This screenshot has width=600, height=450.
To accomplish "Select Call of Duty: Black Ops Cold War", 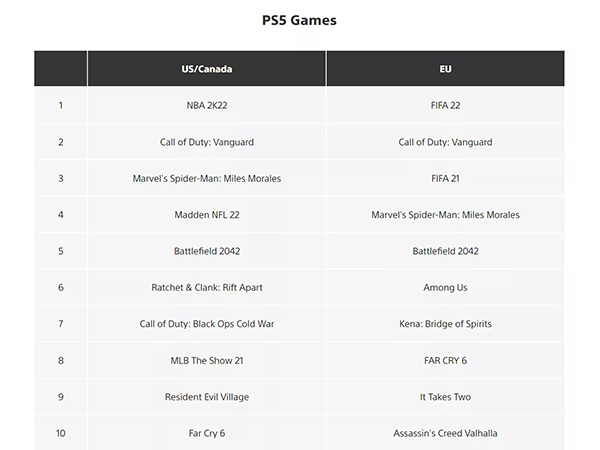I will [x=207, y=324].
